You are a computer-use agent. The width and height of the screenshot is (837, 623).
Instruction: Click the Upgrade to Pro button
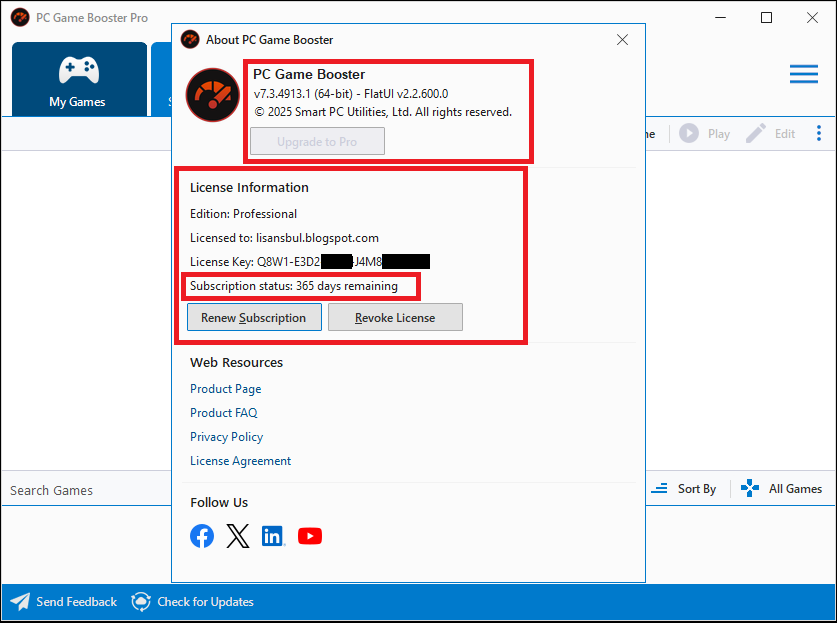pyautogui.click(x=317, y=142)
